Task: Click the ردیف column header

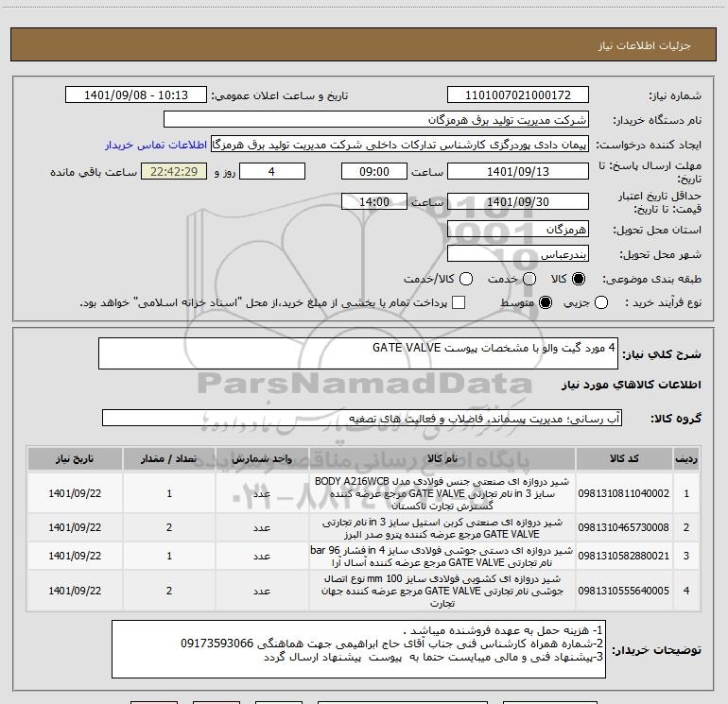Action: 686,458
